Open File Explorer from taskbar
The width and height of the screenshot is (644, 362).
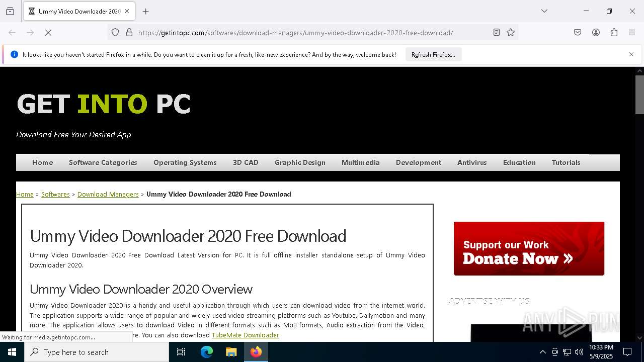coord(231,352)
